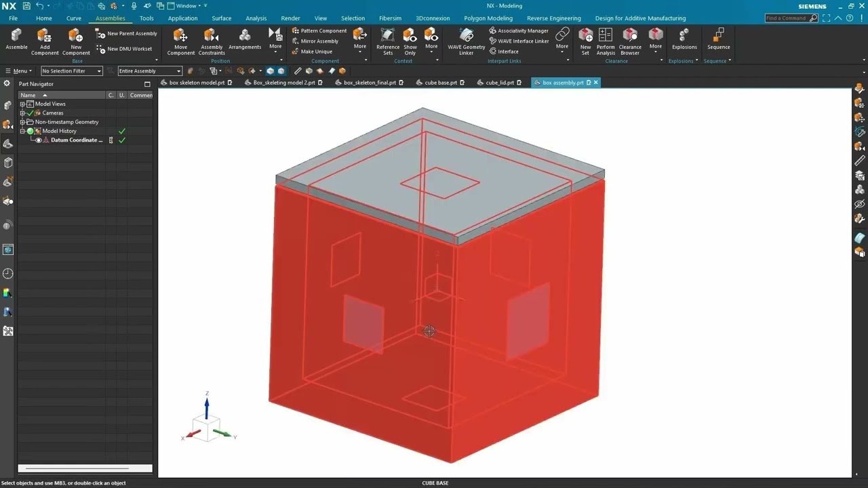Close the box assembly.prt tab
This screenshot has height=488, width=868.
(596, 83)
